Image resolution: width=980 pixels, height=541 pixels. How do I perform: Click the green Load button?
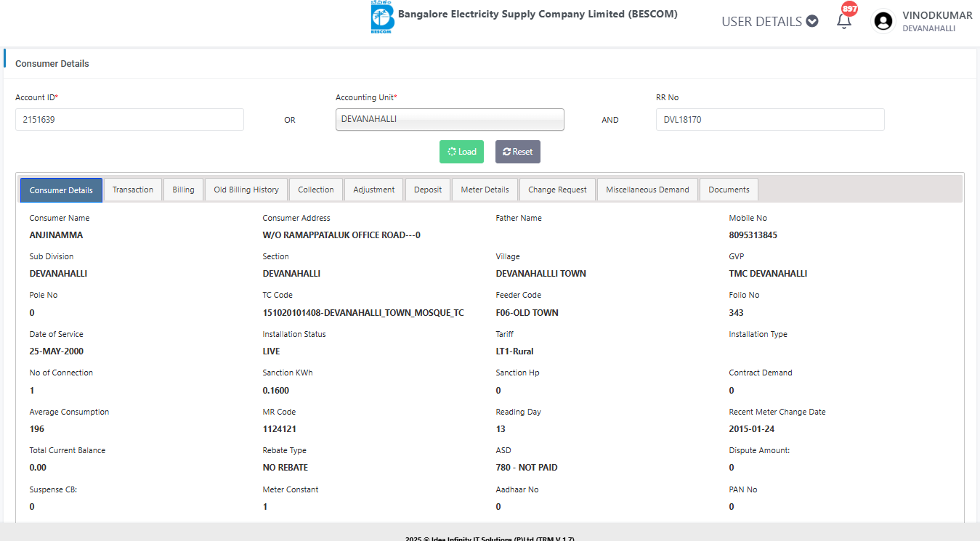click(x=461, y=152)
